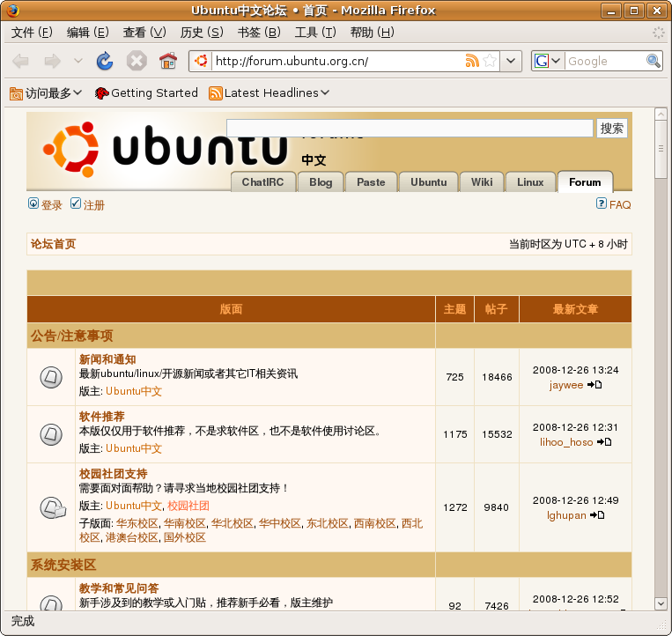Screen dimensions: 672x636
Task: Open the 书签 (B) menu
Action: click(259, 32)
